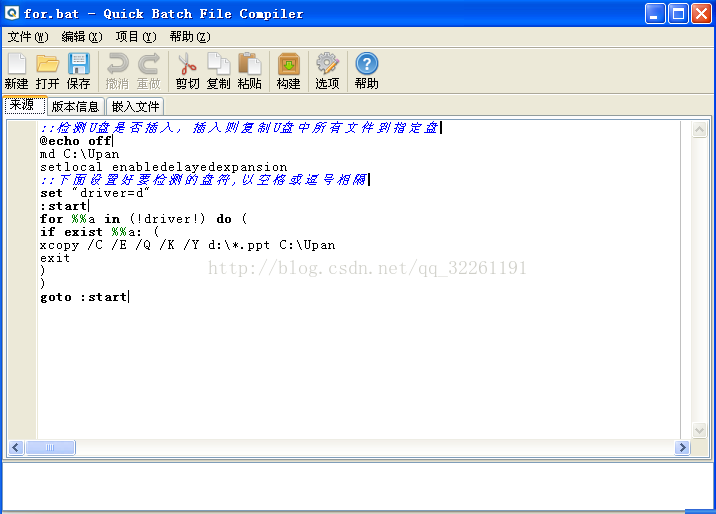Close the Quick Batch File Compiler window
Image resolution: width=716 pixels, height=514 pixels.
click(701, 14)
